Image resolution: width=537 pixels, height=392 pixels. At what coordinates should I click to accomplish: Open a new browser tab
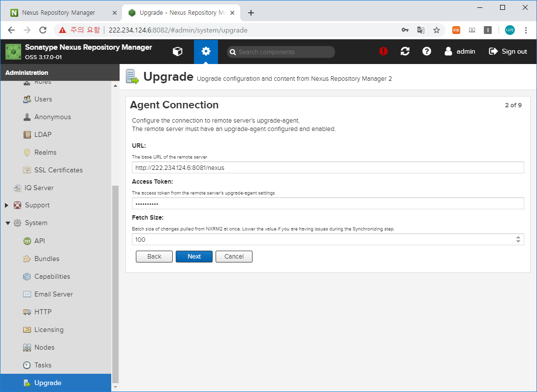(x=251, y=13)
